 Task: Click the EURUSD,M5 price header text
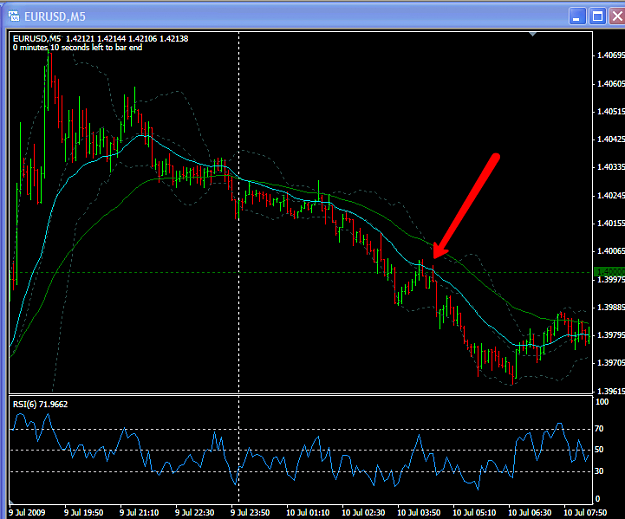(x=100, y=39)
